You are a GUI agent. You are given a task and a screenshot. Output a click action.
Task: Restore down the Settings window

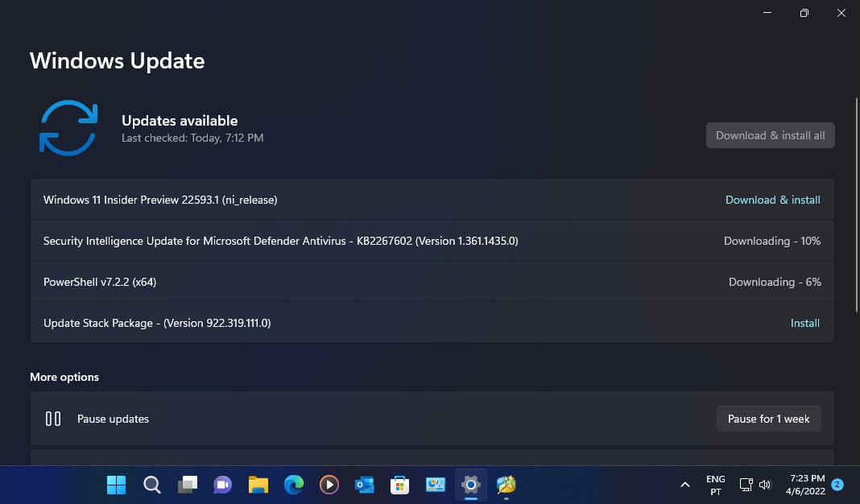(x=804, y=13)
